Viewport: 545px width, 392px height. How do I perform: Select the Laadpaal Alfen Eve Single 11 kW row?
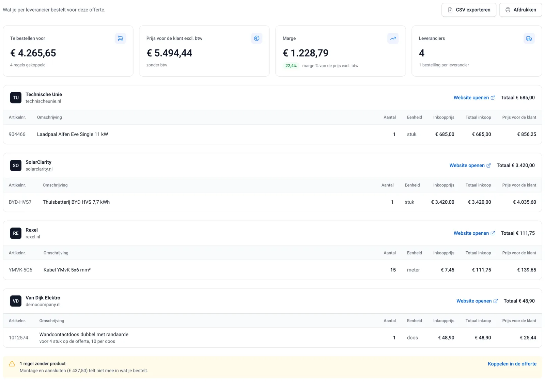(x=272, y=134)
